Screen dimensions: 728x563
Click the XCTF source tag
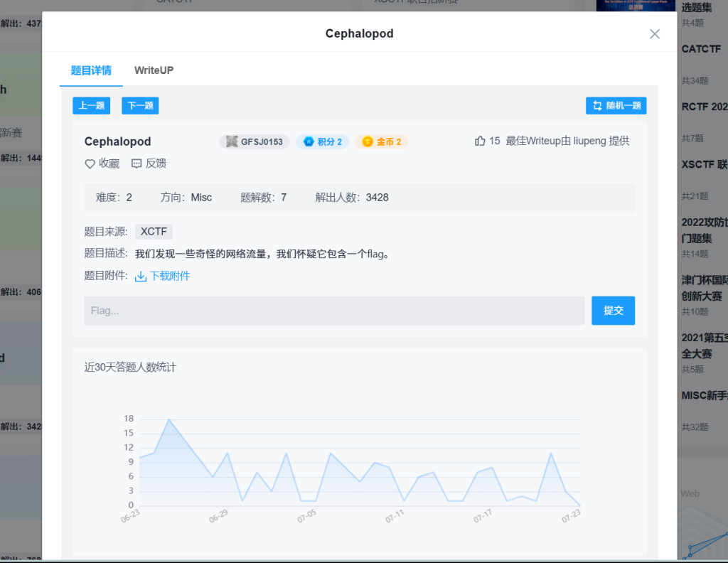click(x=154, y=231)
